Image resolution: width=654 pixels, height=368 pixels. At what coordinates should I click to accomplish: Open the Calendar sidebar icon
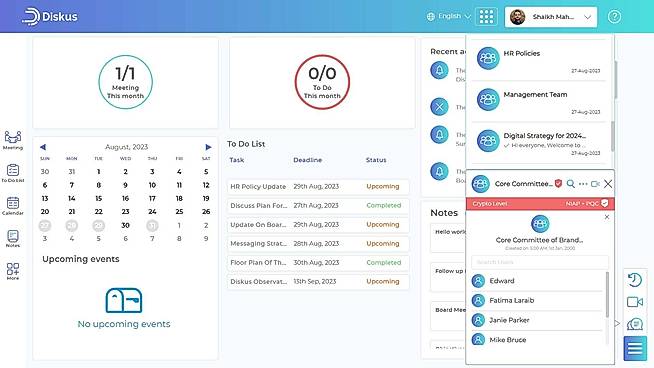[13, 206]
